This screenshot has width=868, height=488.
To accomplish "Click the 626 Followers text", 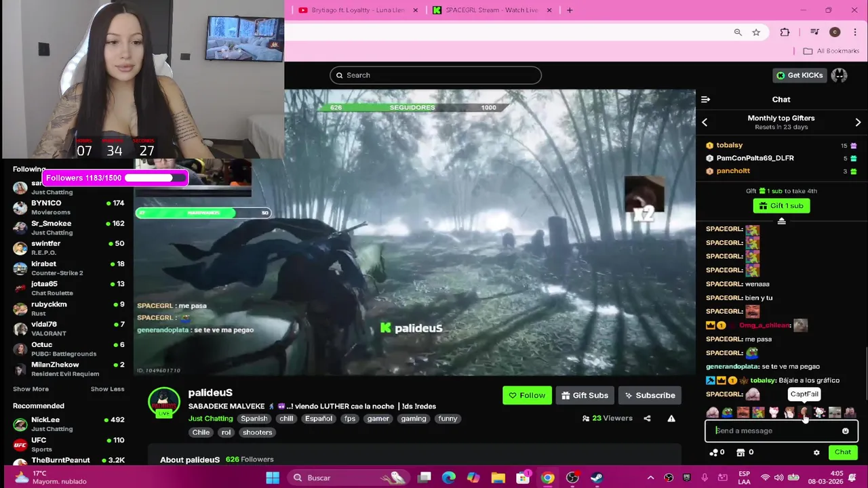I will pyautogui.click(x=250, y=460).
